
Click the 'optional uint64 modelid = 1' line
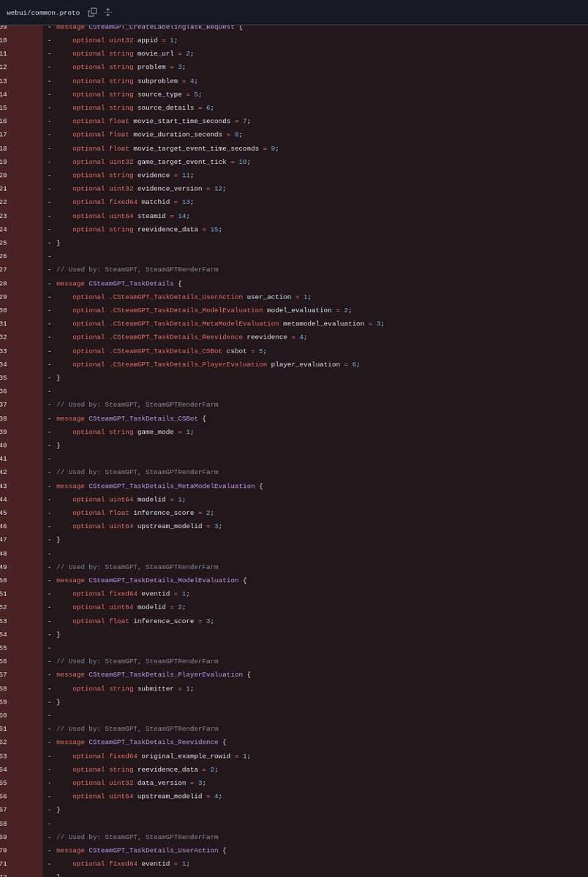[x=129, y=500]
